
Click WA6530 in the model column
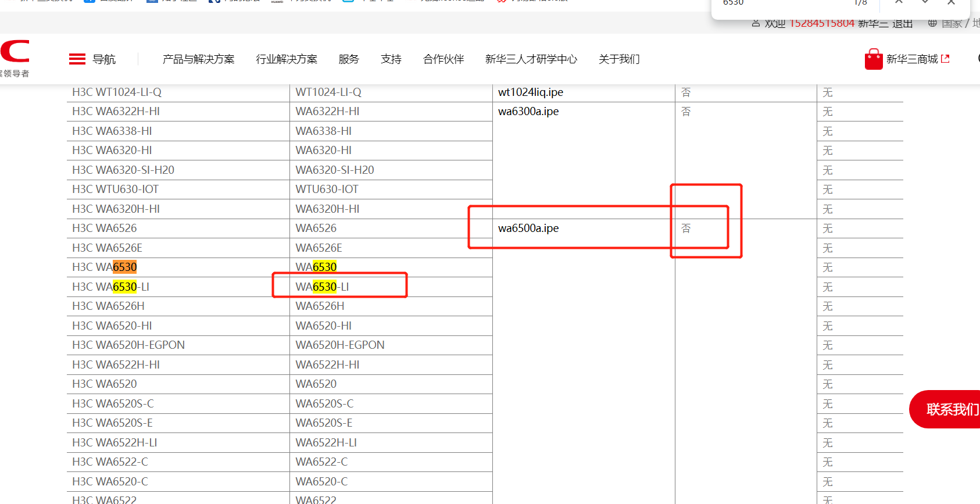coord(316,267)
